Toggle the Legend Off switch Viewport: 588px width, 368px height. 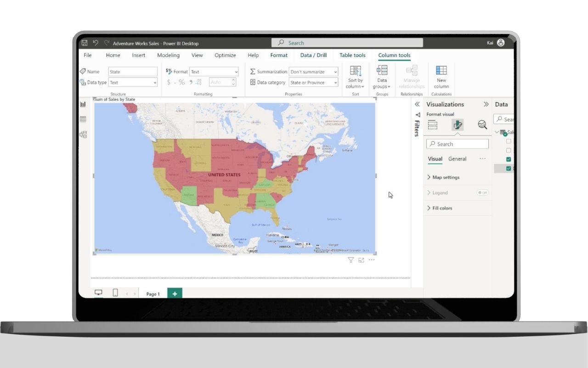pos(482,193)
